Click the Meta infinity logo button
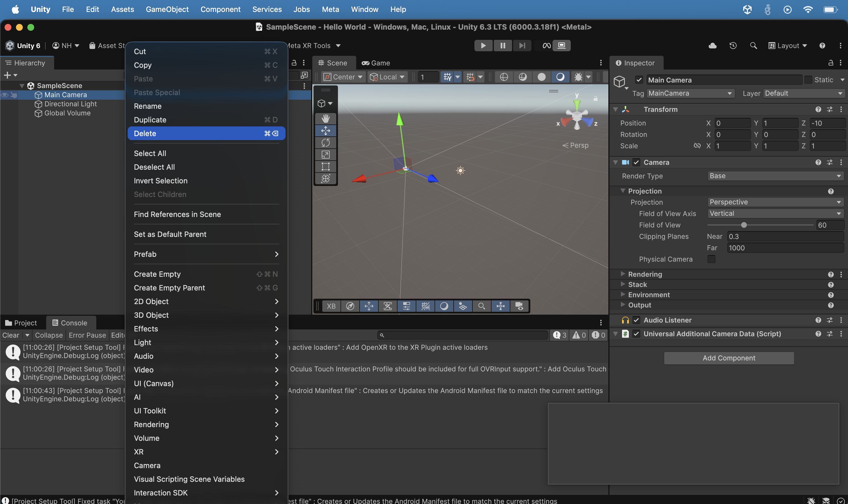 pyautogui.click(x=547, y=46)
